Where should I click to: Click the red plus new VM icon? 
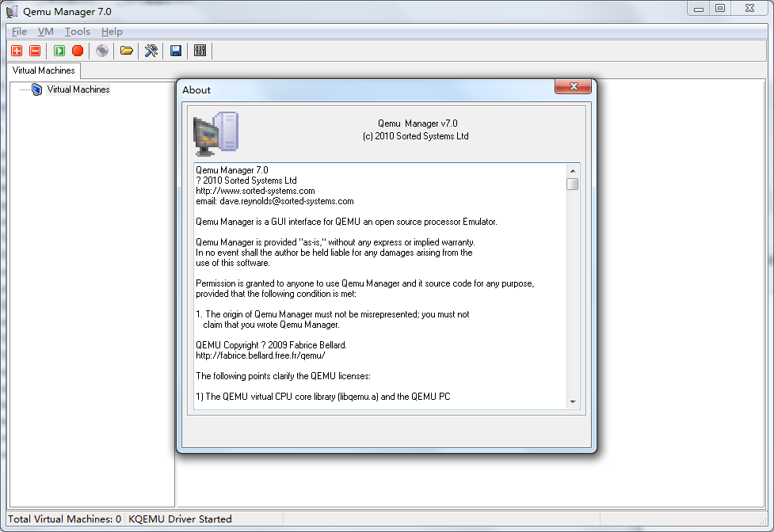tap(17, 51)
